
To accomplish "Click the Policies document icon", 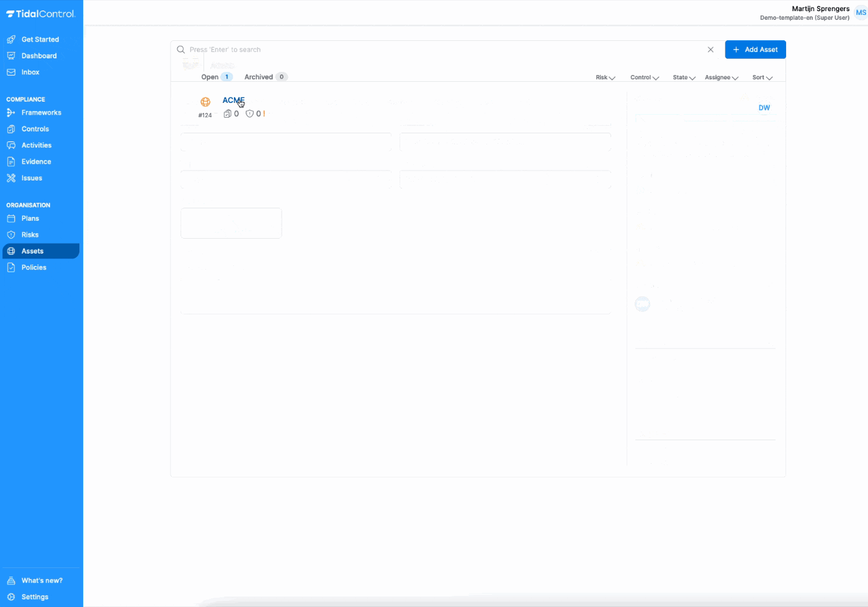I will [x=11, y=267].
